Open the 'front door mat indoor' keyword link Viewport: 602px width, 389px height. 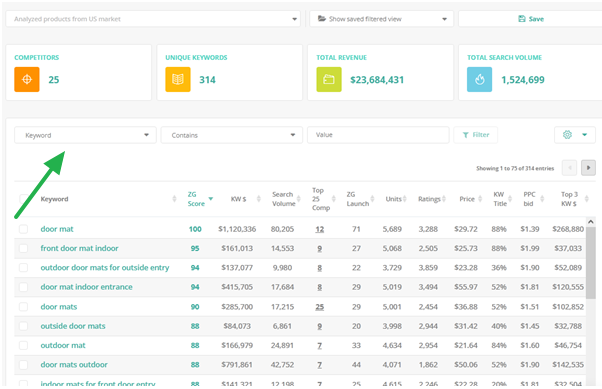(79, 248)
